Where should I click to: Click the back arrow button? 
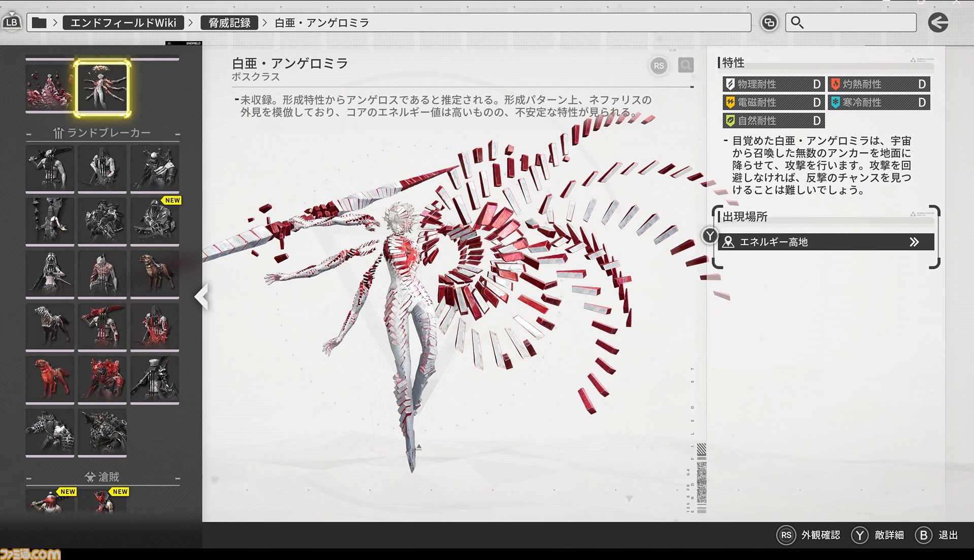[x=938, y=22]
